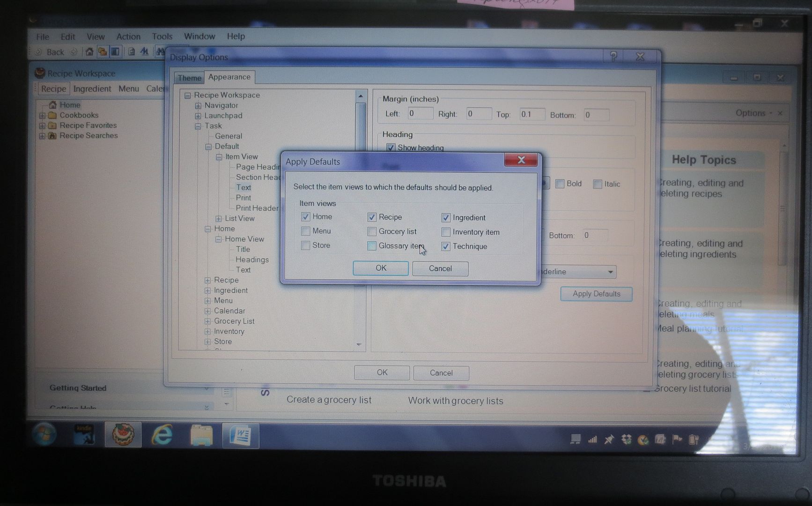The height and width of the screenshot is (506, 812).
Task: Uncheck the Home item view checkbox
Action: (x=305, y=216)
